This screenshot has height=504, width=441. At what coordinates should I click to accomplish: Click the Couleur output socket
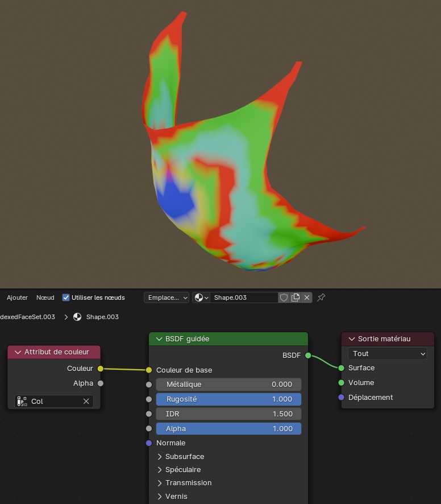(101, 369)
